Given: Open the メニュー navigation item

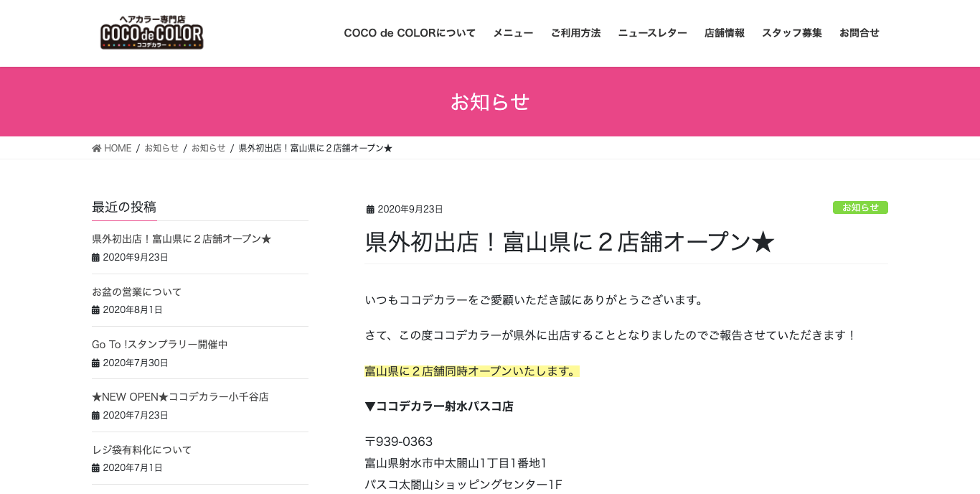Looking at the screenshot, I should pyautogui.click(x=513, y=33).
